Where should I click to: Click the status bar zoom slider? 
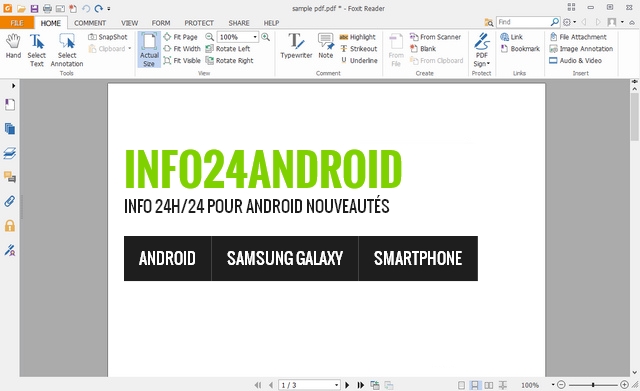tap(593, 384)
